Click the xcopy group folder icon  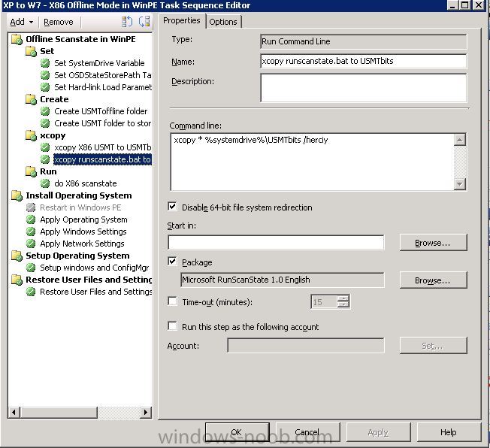coord(32,135)
